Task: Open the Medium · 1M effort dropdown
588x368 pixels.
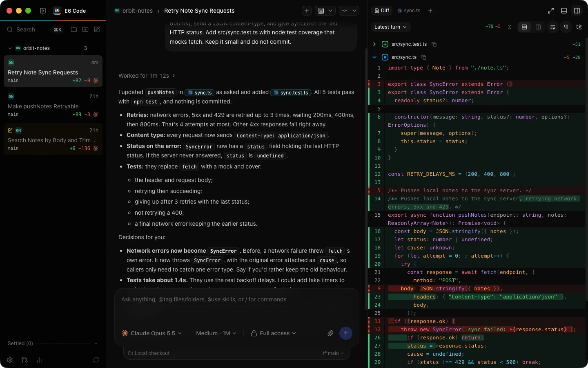Action: [216, 333]
